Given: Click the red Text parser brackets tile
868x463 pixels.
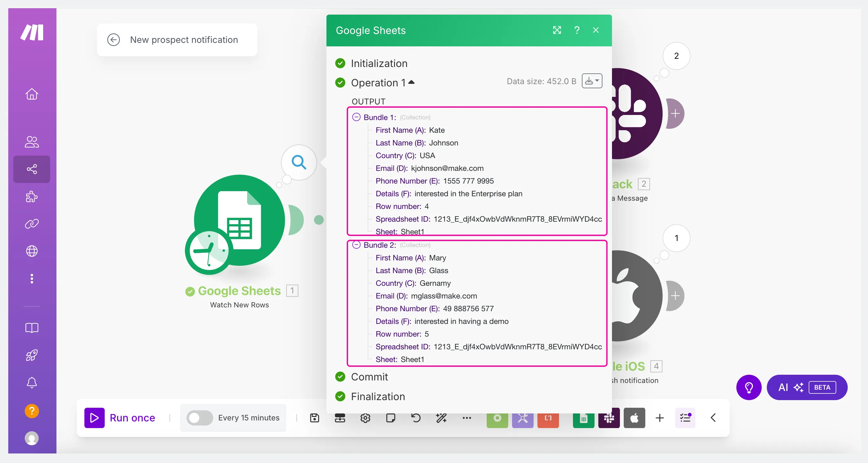Looking at the screenshot, I should click(548, 418).
